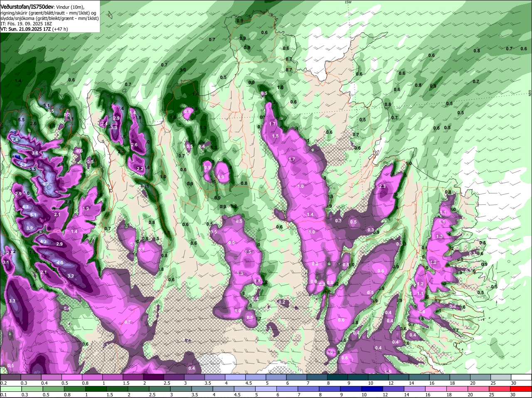Screen dimensions: 532x398
Task: Click the map precipitation value 3.9
Action: coord(30,228)
